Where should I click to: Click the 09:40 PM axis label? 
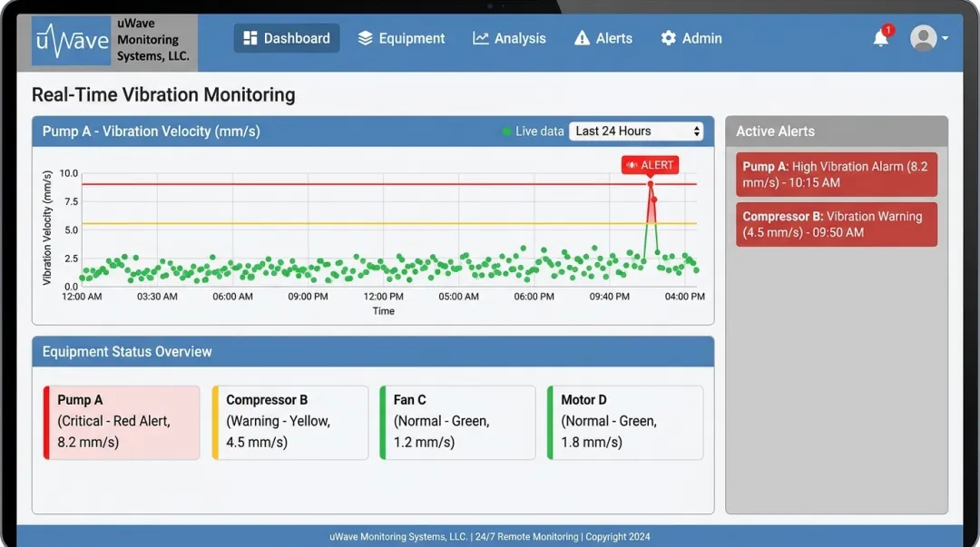(x=610, y=297)
